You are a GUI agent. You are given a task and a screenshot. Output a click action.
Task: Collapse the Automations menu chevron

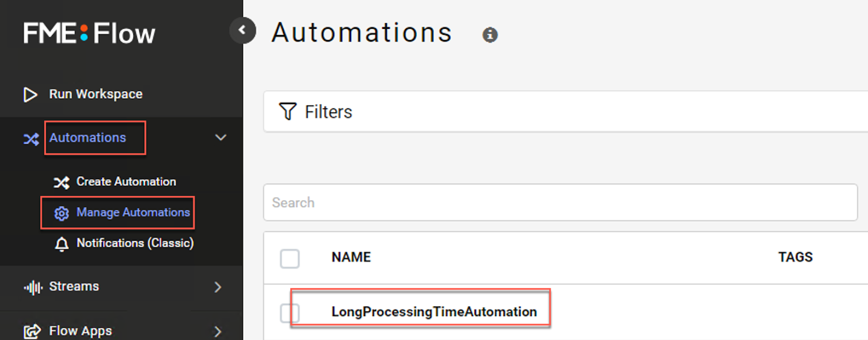pos(220,138)
